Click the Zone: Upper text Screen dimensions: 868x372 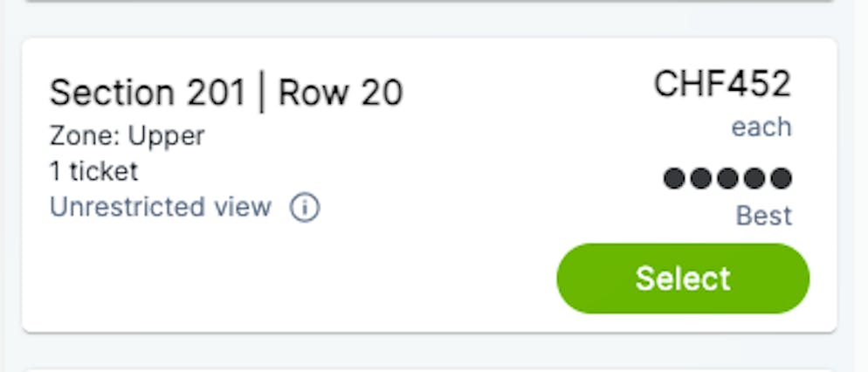[127, 136]
